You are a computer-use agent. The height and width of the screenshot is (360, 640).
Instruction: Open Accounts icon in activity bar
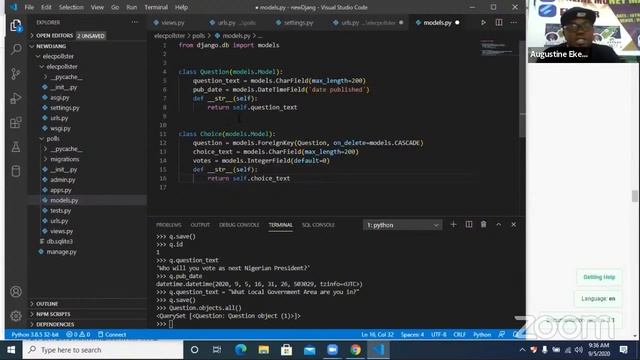(16, 292)
